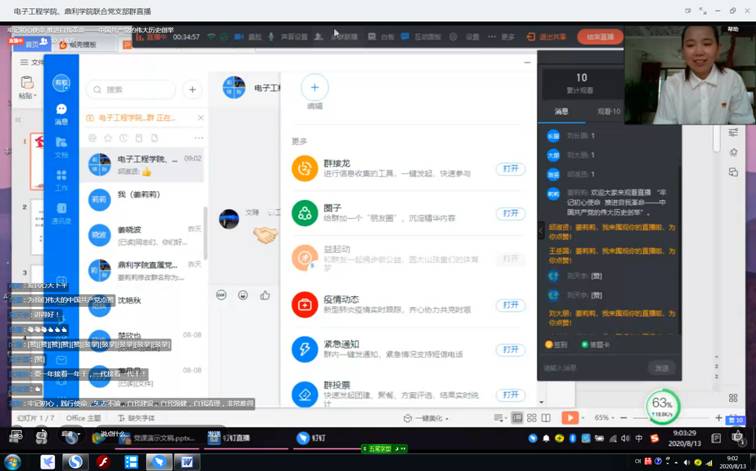This screenshot has height=471, width=756.
Task: Click 退出共享 to stop sharing
Action: point(546,37)
